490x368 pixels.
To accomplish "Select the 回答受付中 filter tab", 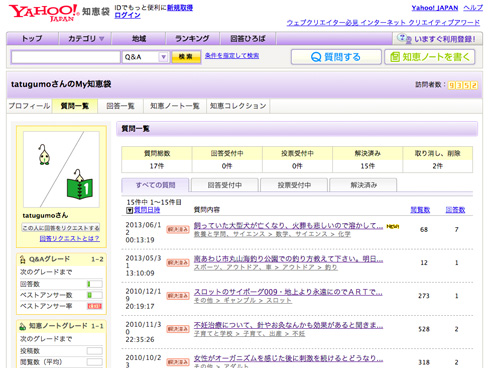I will coord(225,185).
